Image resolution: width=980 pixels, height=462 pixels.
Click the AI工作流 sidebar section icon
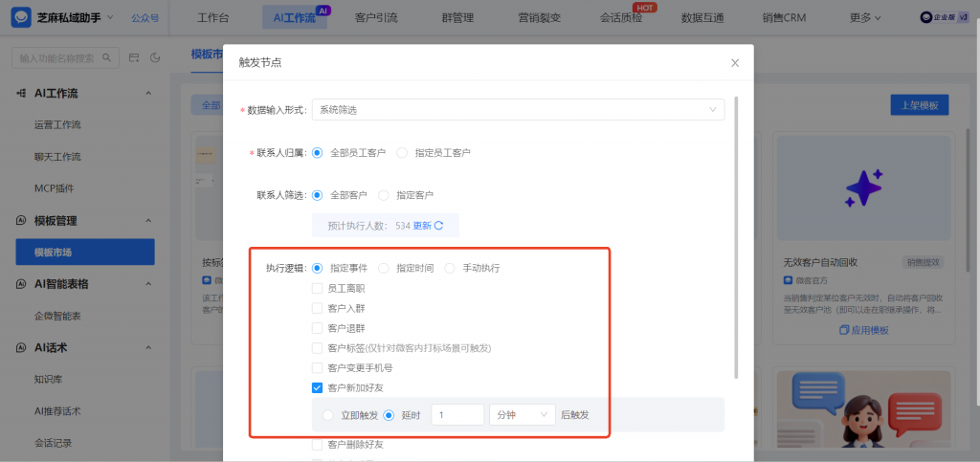21,94
